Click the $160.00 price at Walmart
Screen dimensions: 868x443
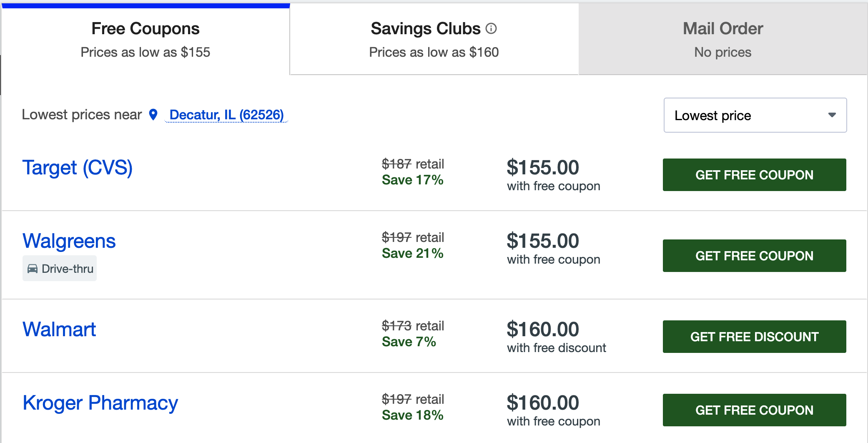coord(543,330)
